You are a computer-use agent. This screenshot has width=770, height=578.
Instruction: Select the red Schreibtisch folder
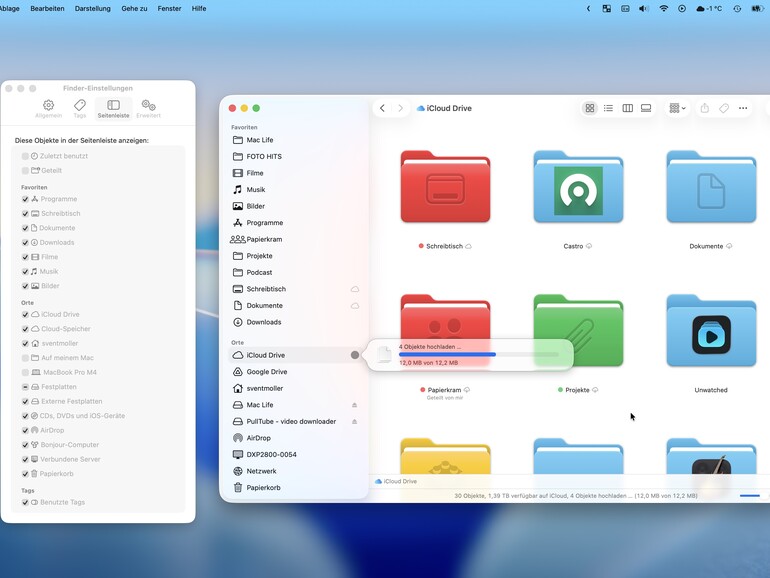tap(445, 187)
